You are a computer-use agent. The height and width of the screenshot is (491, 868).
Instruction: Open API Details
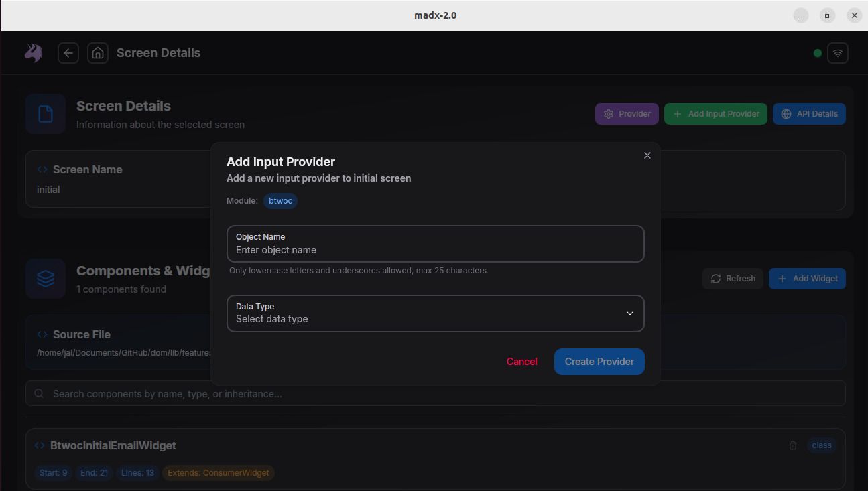coord(809,114)
